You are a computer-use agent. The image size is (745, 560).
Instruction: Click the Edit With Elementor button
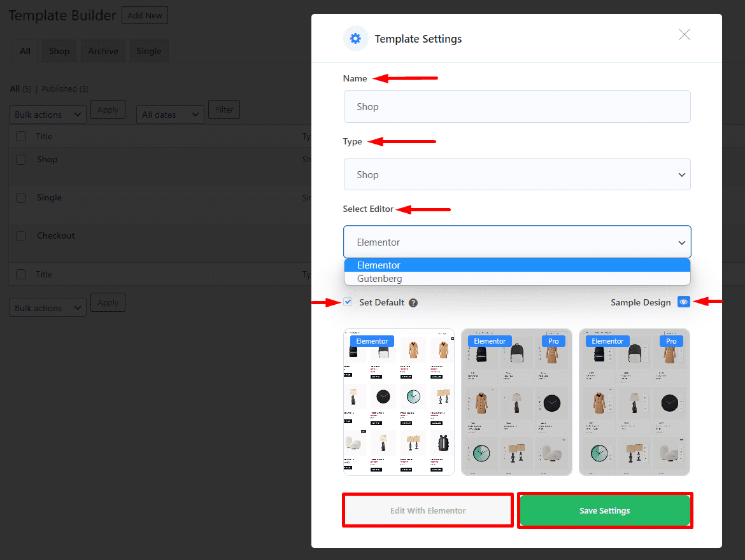click(428, 510)
